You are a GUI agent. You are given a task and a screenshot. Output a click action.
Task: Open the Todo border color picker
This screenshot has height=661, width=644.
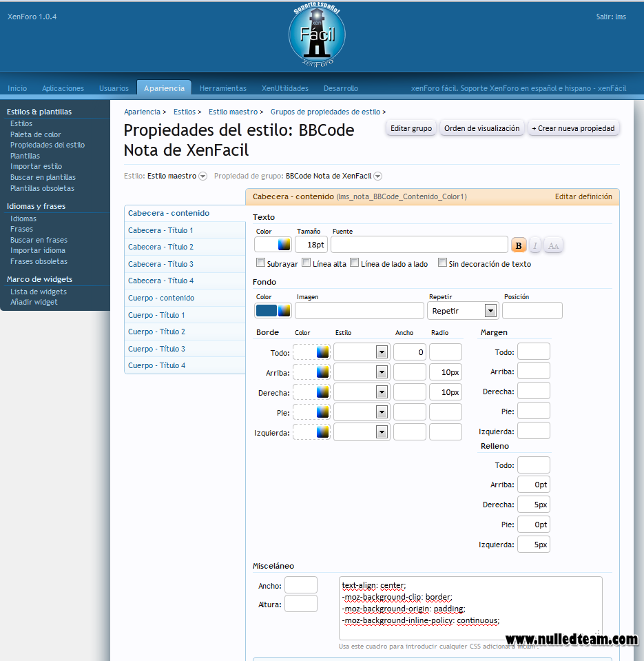tap(322, 352)
